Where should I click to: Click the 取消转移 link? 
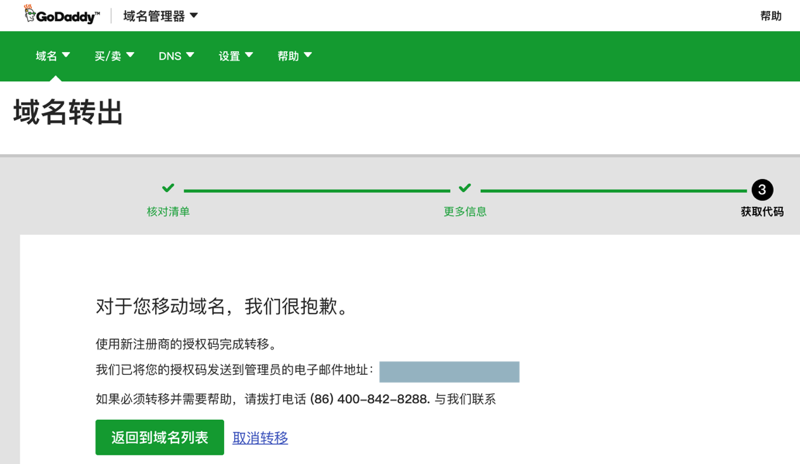[260, 438]
